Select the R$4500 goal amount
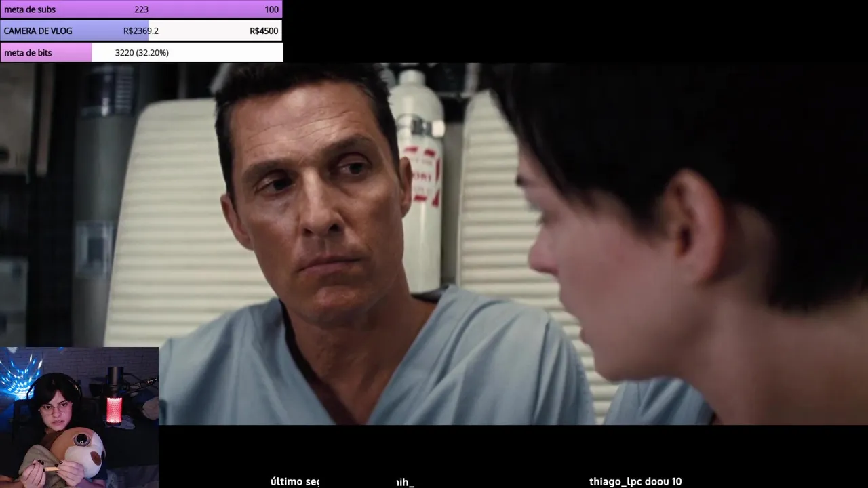This screenshot has width=868, height=488. pos(264,30)
